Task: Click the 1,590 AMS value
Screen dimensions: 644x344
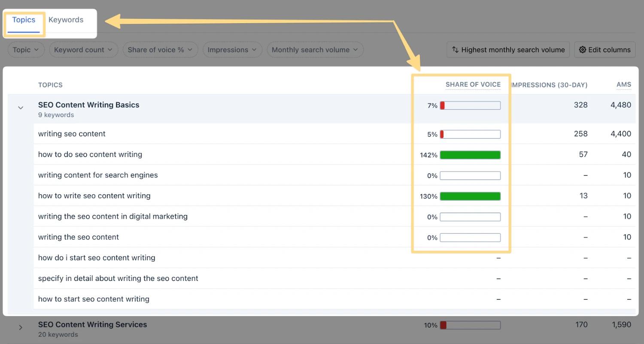Action: (x=622, y=325)
